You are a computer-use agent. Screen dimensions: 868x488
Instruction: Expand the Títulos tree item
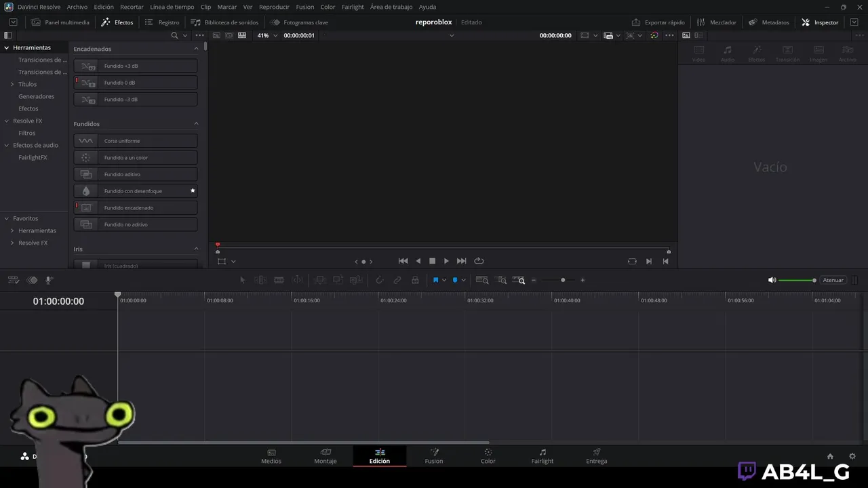click(12, 84)
